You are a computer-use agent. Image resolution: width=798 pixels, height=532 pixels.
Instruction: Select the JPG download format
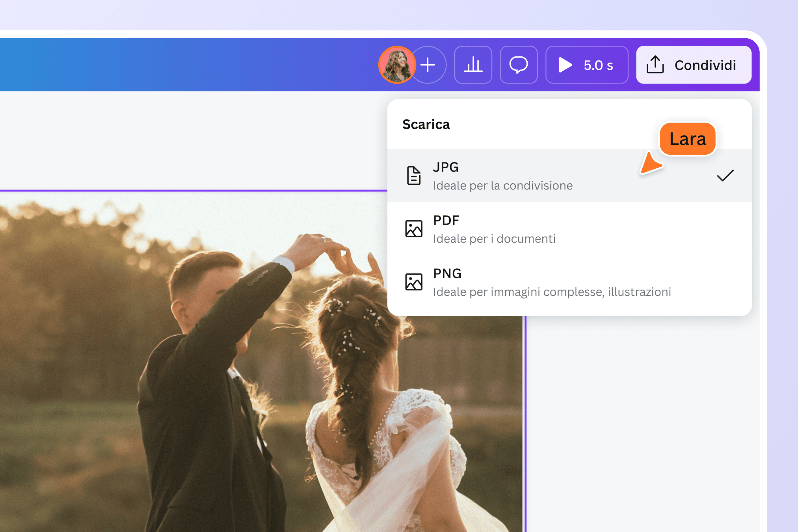[570, 176]
